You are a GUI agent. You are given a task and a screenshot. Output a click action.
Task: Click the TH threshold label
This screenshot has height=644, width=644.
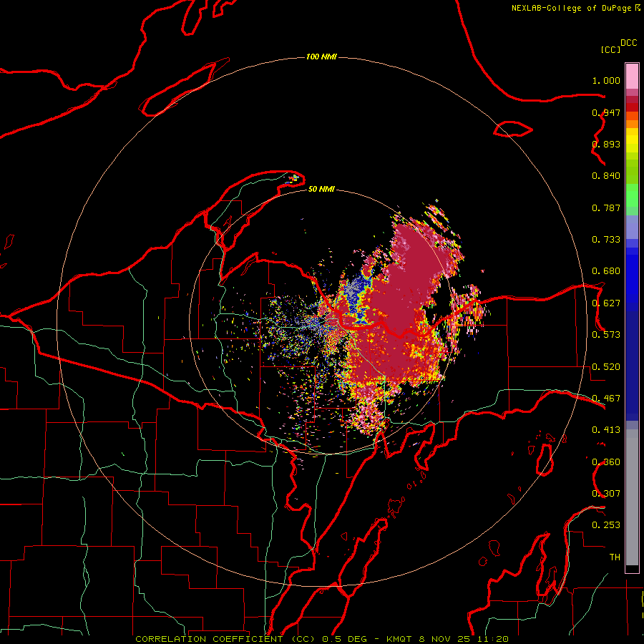[x=615, y=557]
